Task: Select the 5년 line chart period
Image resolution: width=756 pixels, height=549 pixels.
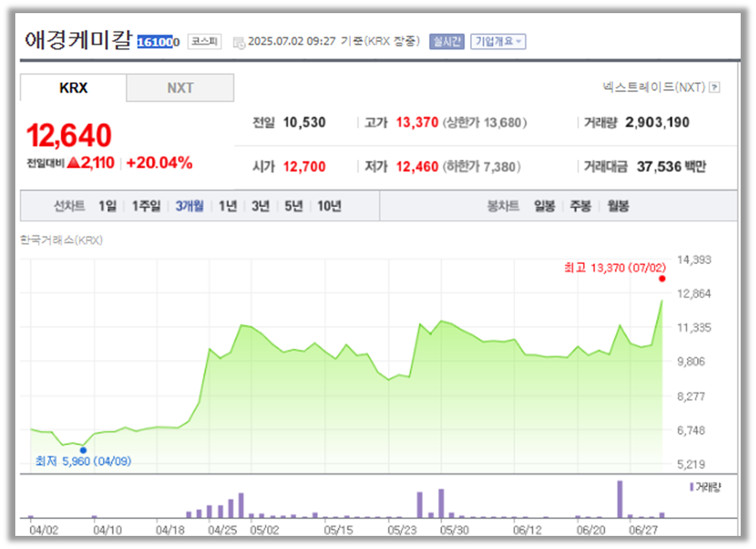Action: [293, 206]
